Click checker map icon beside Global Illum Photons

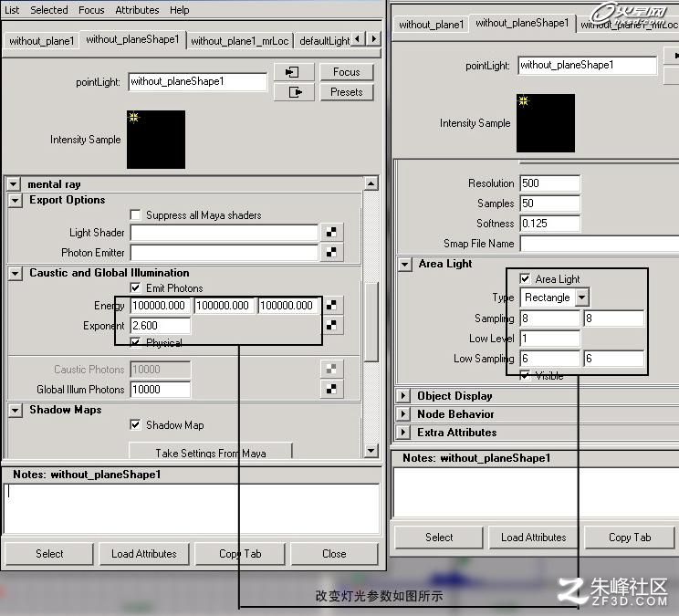pyautogui.click(x=331, y=389)
